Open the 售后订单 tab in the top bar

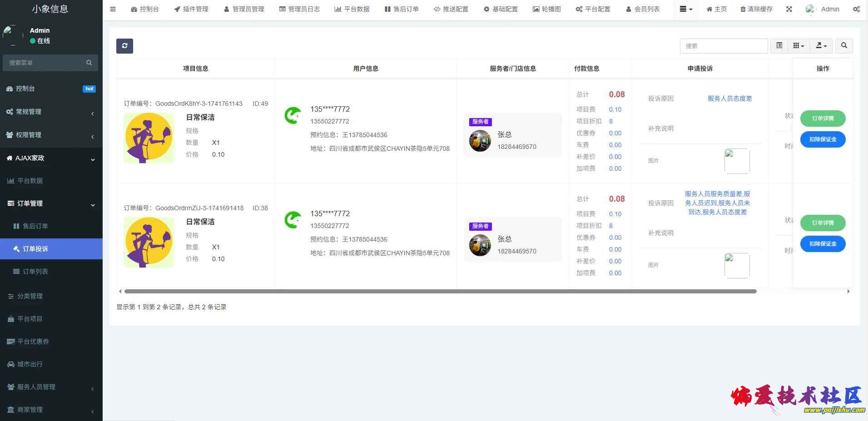click(402, 9)
